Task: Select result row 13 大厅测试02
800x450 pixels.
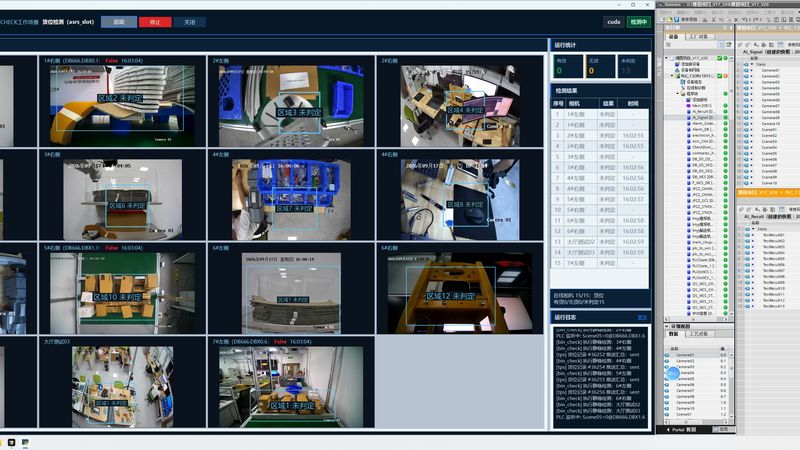Action: 599,242
